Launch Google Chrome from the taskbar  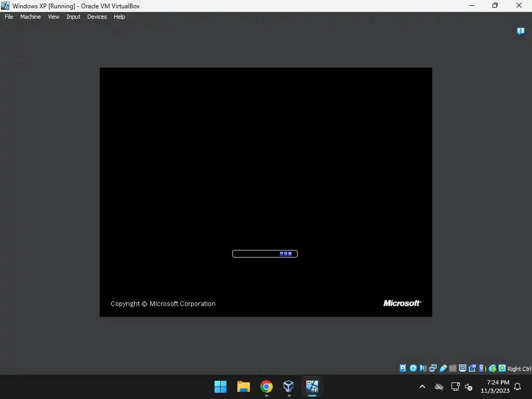pyautogui.click(x=267, y=387)
